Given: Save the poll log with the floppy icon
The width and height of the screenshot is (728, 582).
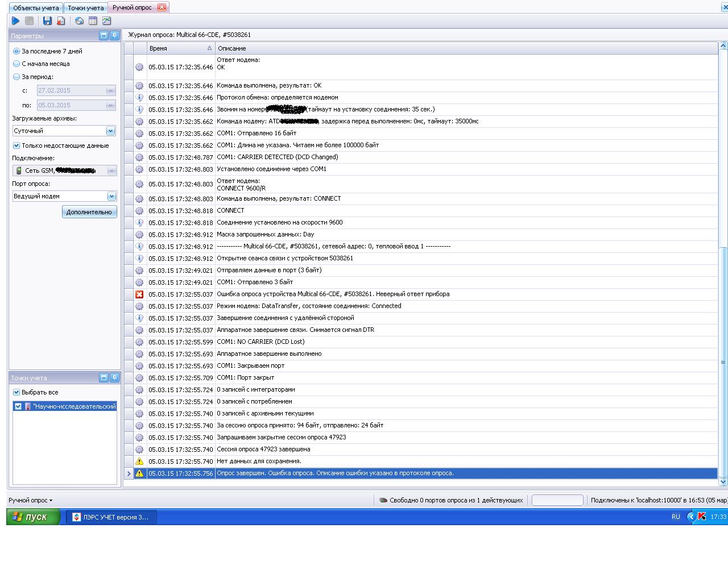Looking at the screenshot, I should click(47, 20).
